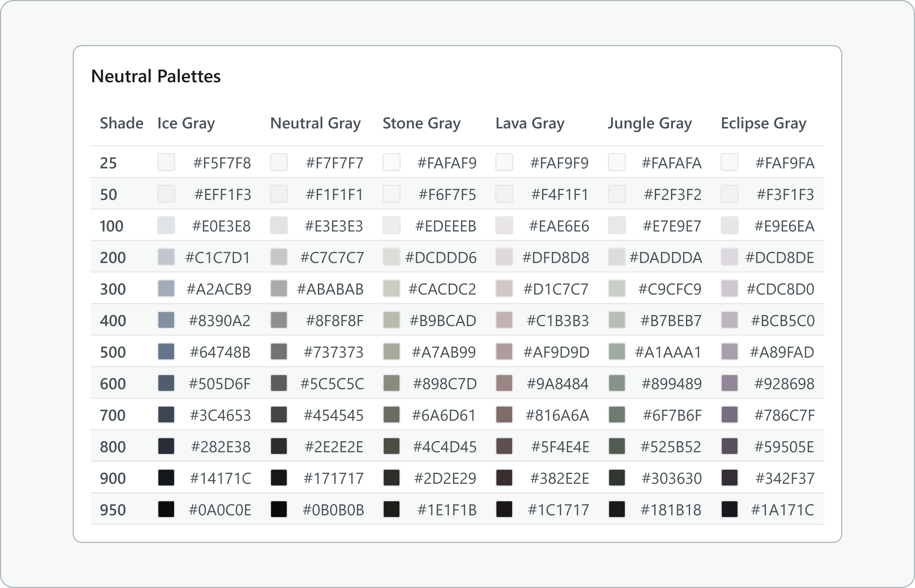Select the shade label 200
The width and height of the screenshot is (915, 588).
pos(113,258)
